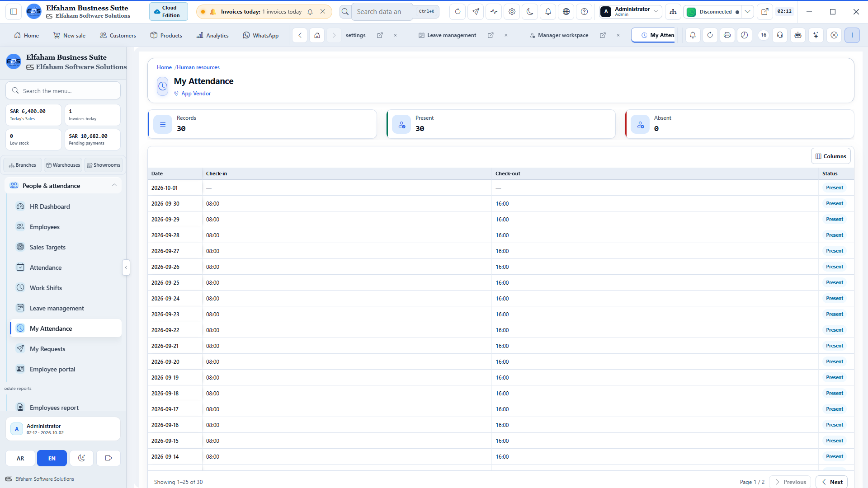Click the bell icon in page toolbar
Screen dimensions: 868x488
pos(693,35)
